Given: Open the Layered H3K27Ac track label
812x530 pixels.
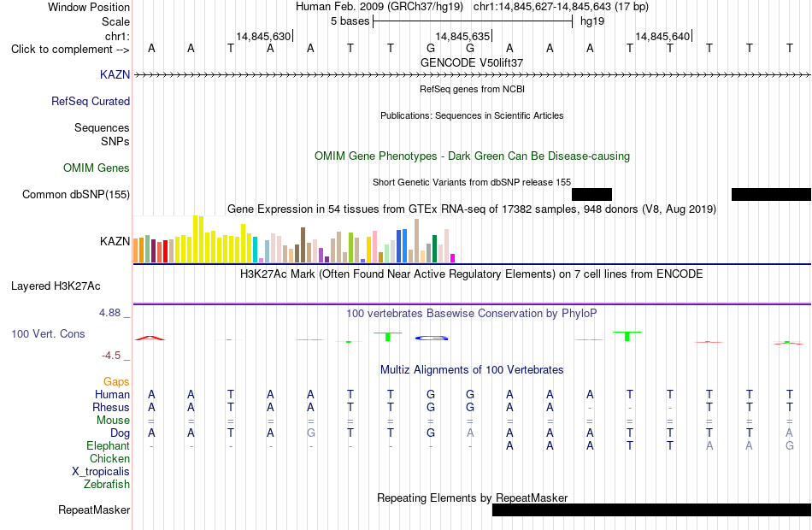Looking at the screenshot, I should point(56,286).
